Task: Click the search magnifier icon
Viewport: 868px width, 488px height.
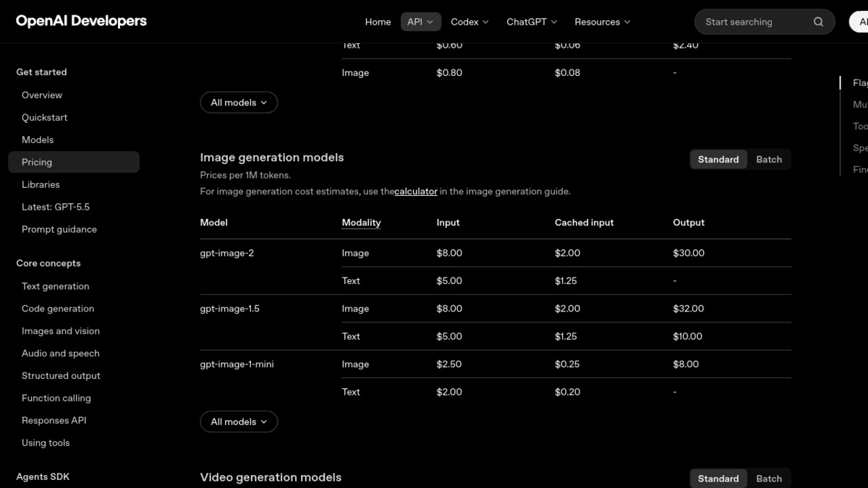Action: point(818,22)
